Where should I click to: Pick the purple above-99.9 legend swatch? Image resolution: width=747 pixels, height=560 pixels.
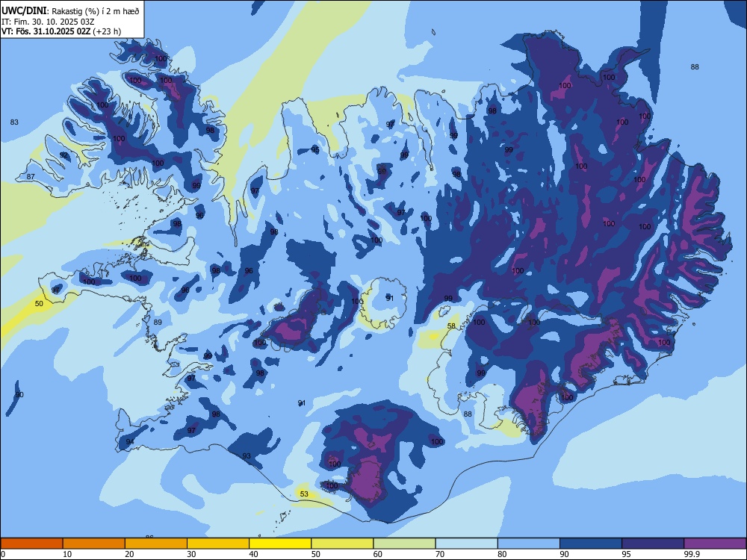pyautogui.click(x=715, y=544)
